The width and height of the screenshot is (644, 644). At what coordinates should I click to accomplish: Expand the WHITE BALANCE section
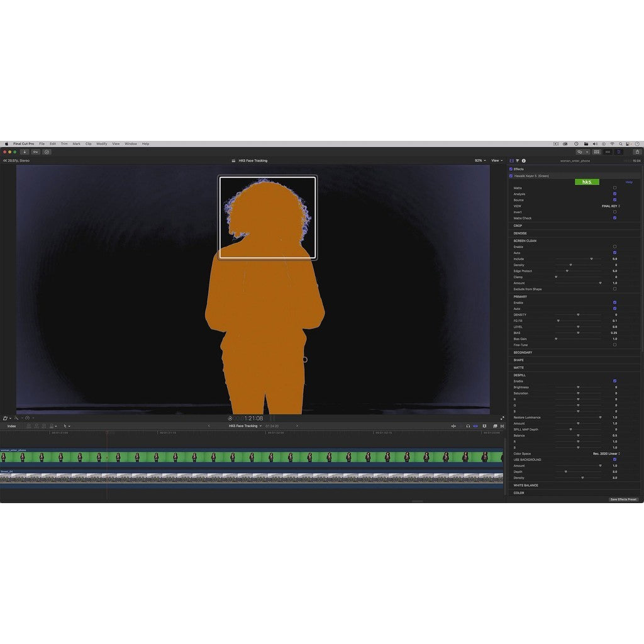coord(526,486)
